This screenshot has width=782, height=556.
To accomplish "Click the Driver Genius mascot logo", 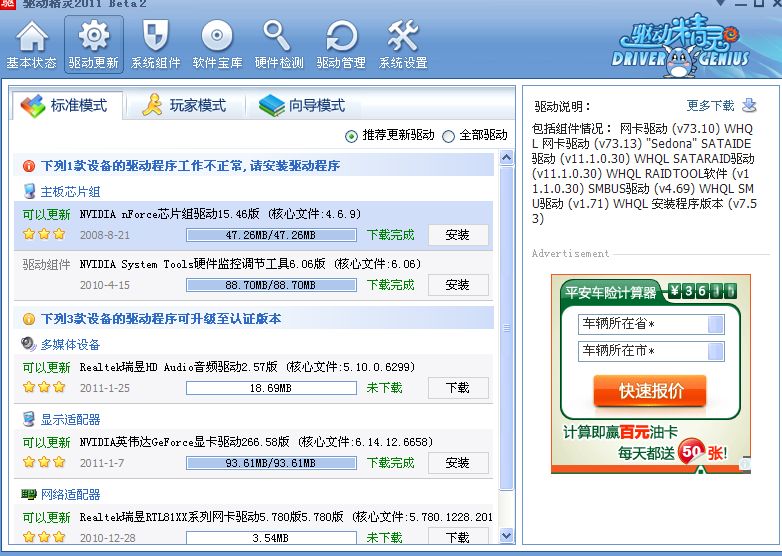I will [680, 47].
